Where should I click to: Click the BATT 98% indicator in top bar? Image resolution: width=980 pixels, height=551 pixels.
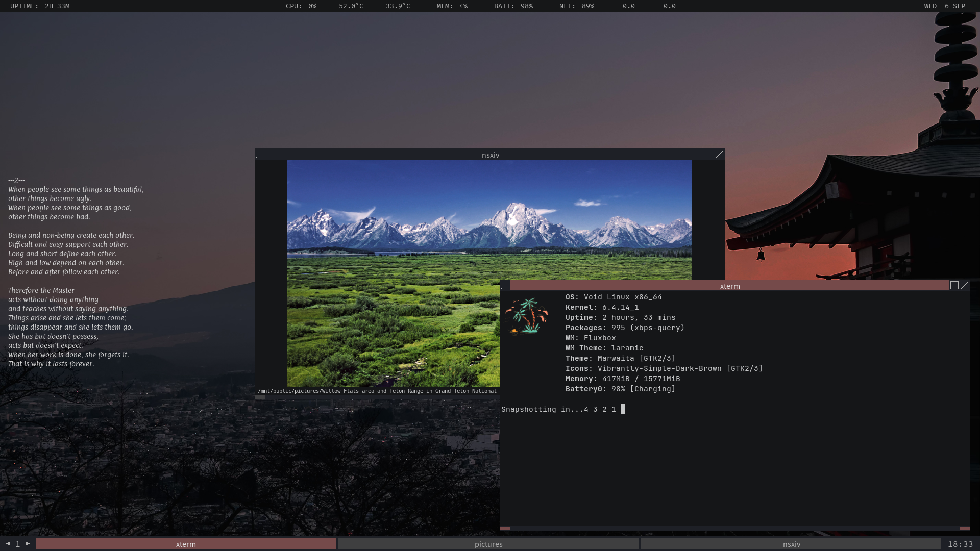click(513, 6)
